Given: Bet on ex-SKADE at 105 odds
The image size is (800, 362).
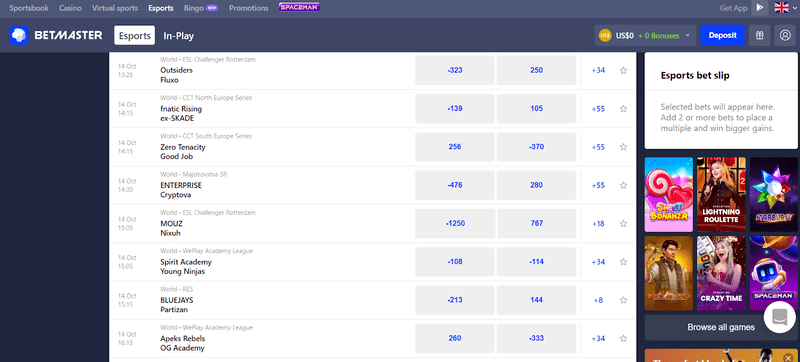Looking at the screenshot, I should coord(536,109).
